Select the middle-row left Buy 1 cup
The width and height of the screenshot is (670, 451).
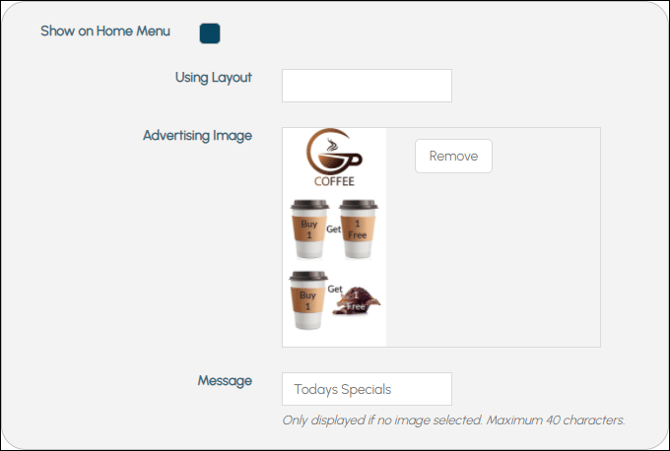point(309,229)
